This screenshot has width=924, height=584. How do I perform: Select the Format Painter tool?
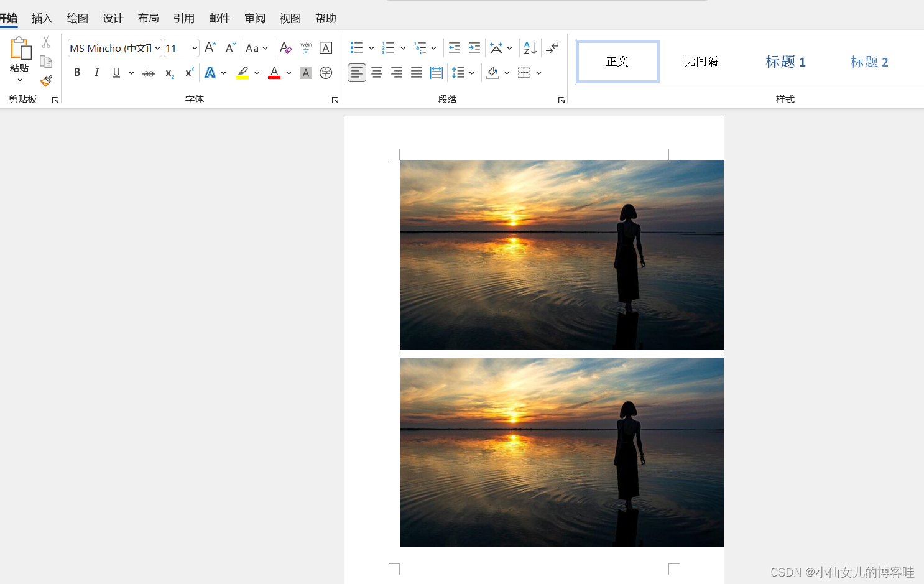pyautogui.click(x=45, y=81)
